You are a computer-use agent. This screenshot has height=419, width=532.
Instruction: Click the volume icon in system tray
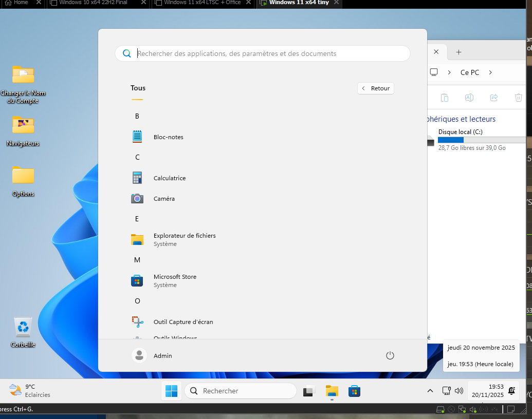[459, 391]
